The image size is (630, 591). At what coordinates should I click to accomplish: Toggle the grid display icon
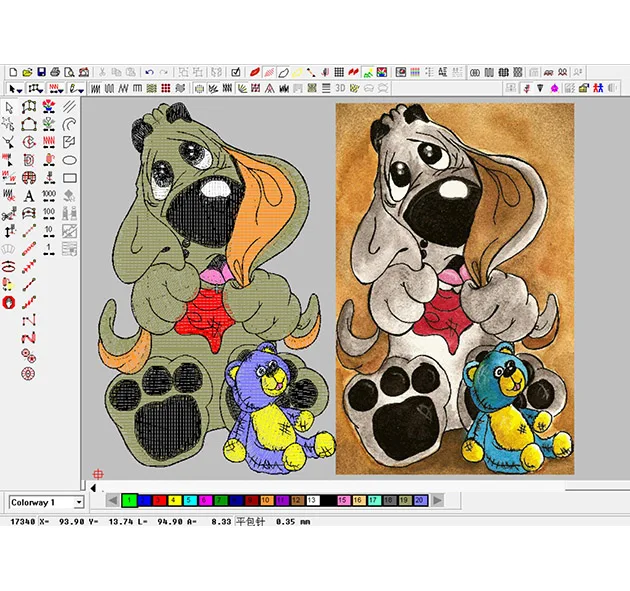(340, 72)
